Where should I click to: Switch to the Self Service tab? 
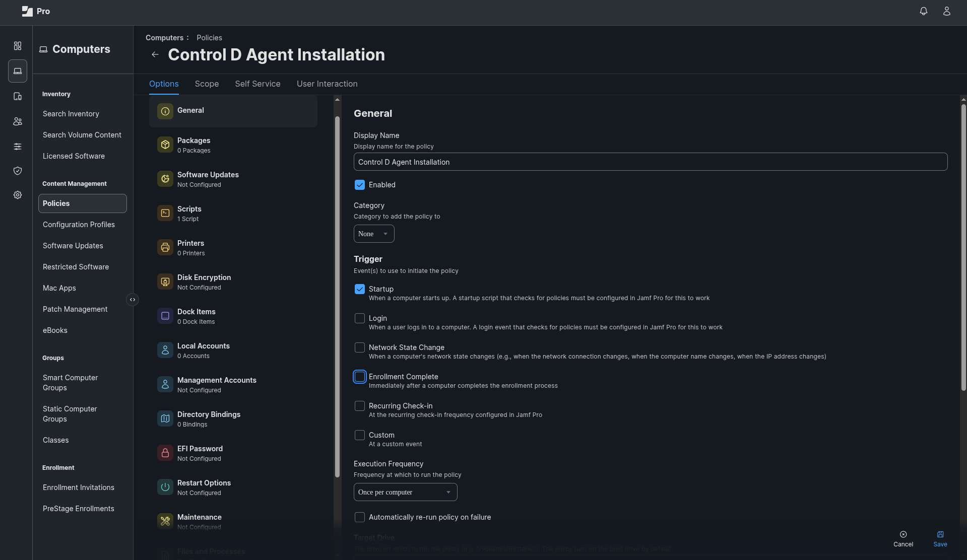pyautogui.click(x=257, y=84)
